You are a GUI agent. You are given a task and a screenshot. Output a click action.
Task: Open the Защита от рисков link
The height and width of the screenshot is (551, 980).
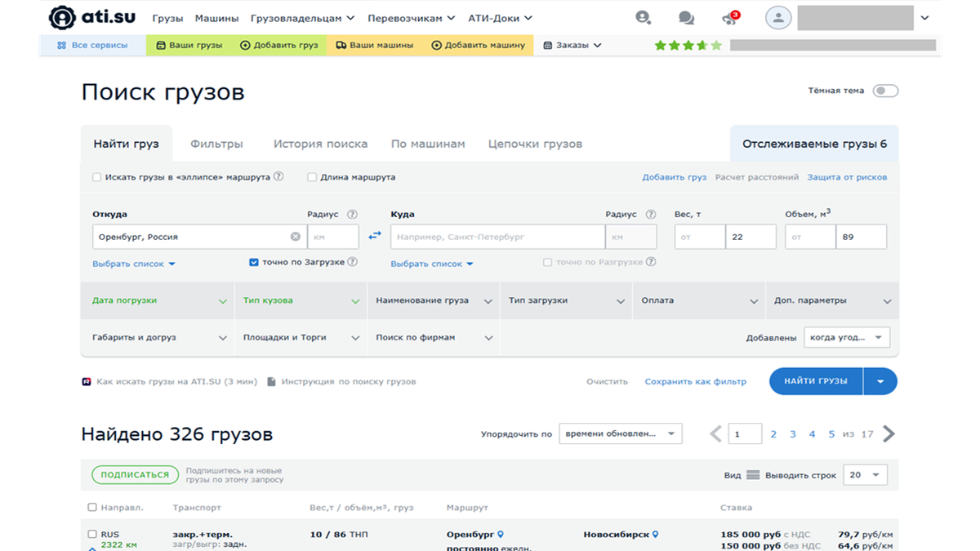coord(847,177)
